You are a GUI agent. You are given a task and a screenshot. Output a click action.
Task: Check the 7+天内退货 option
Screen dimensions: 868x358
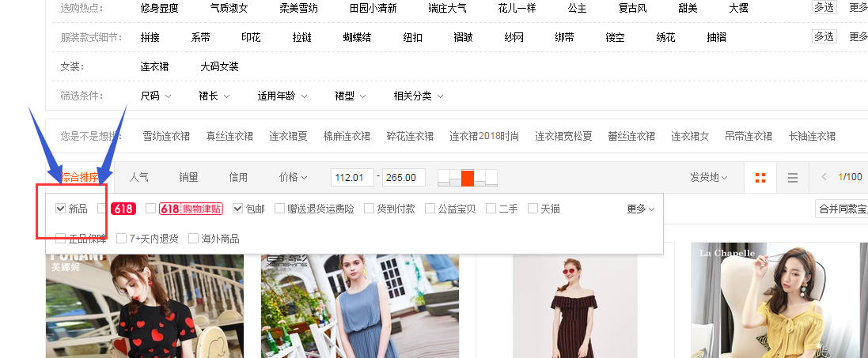tap(122, 239)
